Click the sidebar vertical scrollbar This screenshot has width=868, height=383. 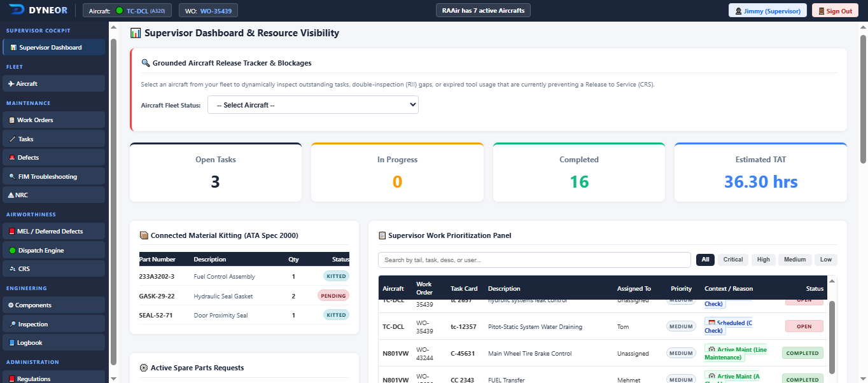click(113, 201)
